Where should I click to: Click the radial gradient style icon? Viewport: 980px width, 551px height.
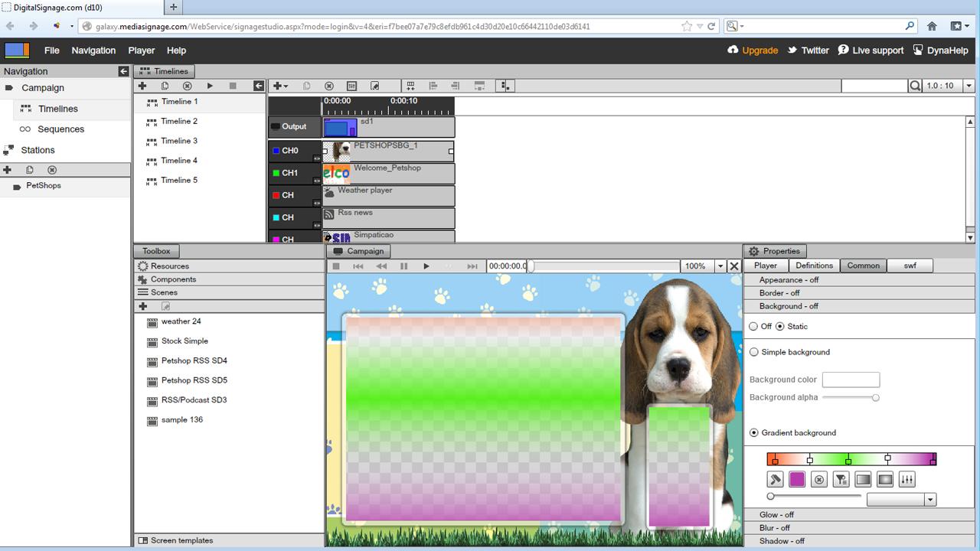coord(885,480)
